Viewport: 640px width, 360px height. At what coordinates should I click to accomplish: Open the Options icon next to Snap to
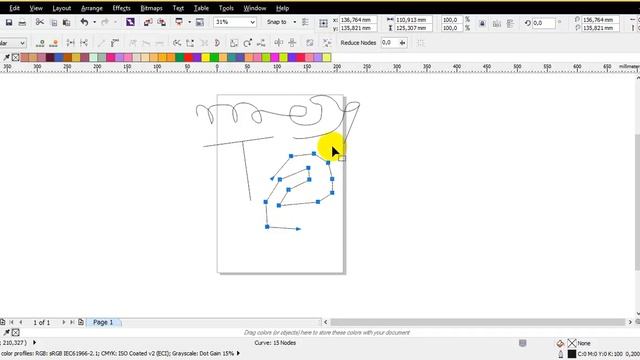(305, 22)
